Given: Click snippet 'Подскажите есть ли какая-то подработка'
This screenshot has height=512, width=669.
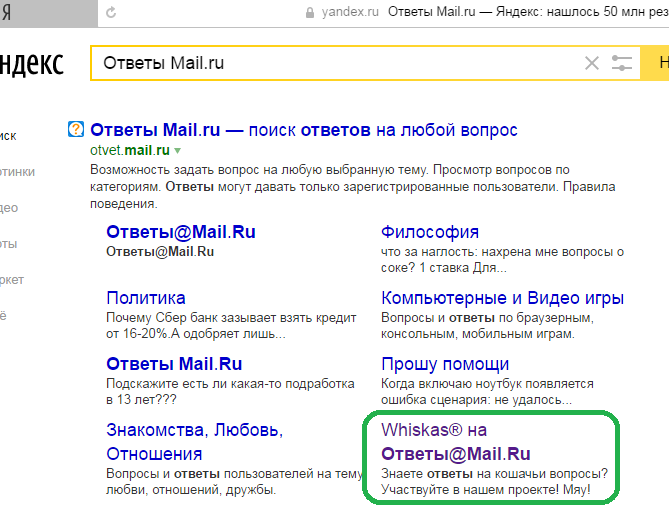Looking at the screenshot, I should tap(230, 384).
